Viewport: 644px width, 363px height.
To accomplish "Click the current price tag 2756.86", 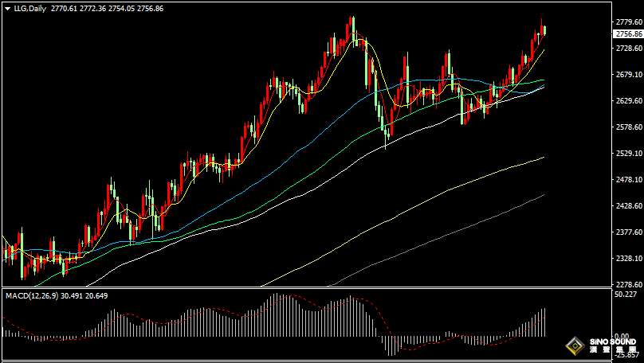I will click(x=628, y=34).
